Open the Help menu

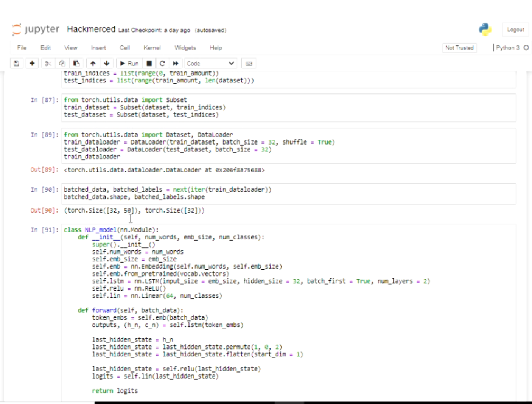pos(216,48)
